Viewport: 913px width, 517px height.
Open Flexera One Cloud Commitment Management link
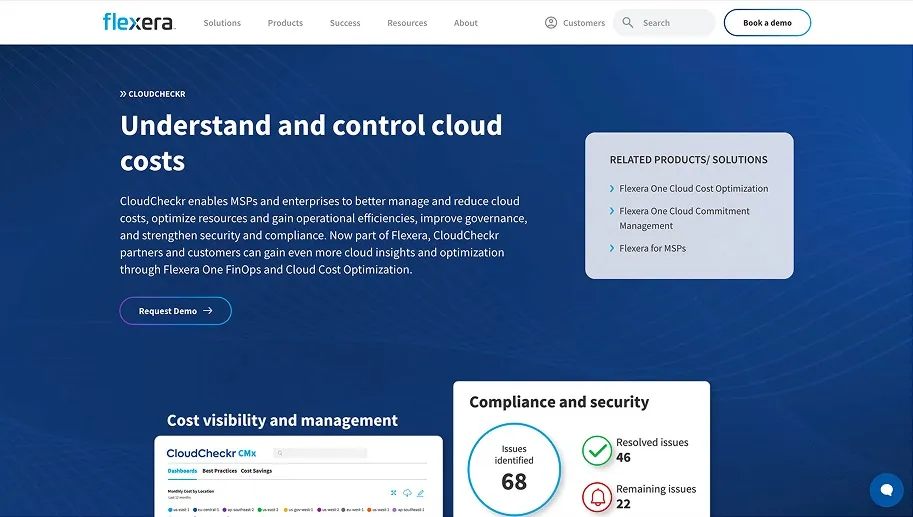coord(684,218)
